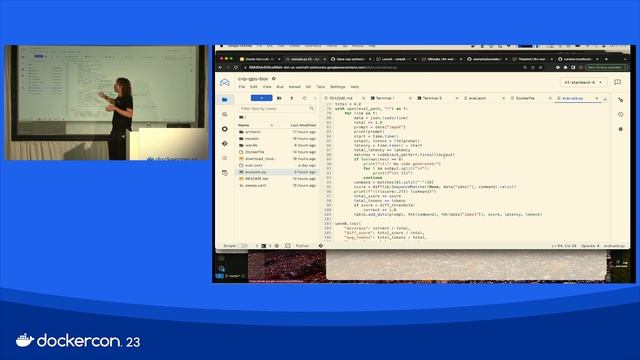640x360 pixels.
Task: Close the evaluate.py editor tab
Action: pyautogui.click(x=596, y=98)
